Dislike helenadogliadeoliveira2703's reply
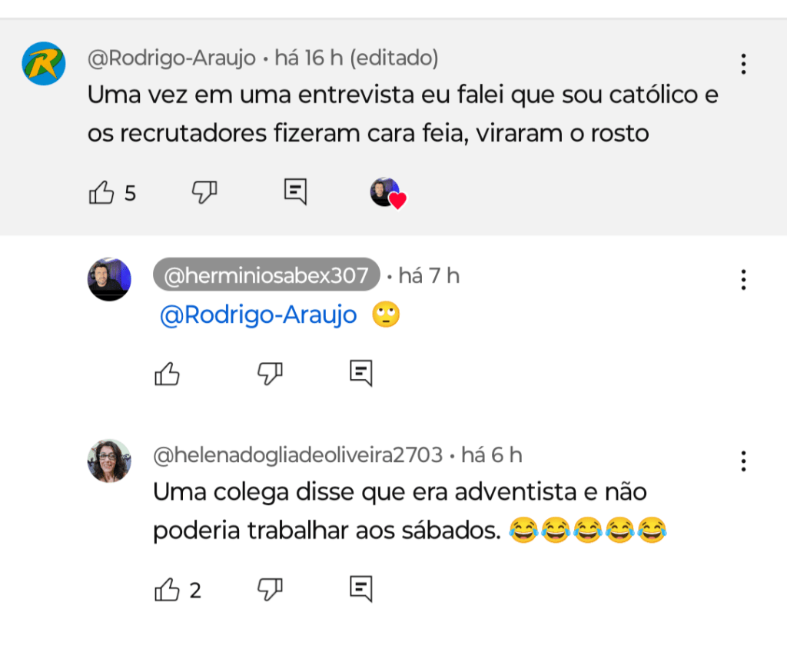The image size is (787, 672). [269, 590]
